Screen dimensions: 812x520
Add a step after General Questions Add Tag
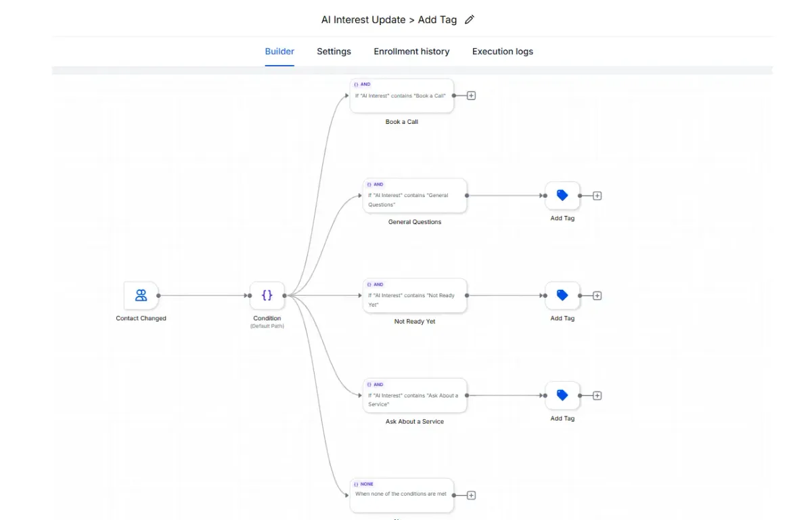[597, 196]
